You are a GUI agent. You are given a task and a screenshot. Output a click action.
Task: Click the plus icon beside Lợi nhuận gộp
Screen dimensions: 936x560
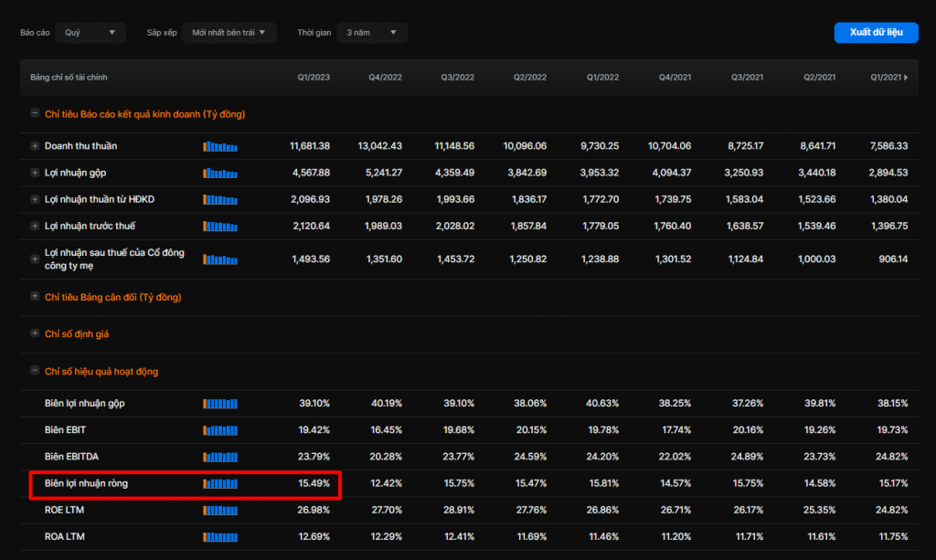pyautogui.click(x=35, y=173)
